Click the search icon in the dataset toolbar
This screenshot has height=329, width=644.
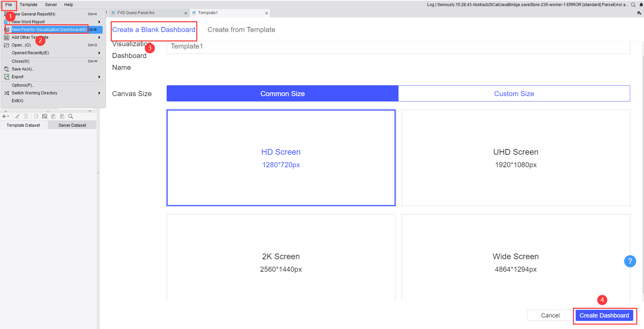(x=70, y=116)
